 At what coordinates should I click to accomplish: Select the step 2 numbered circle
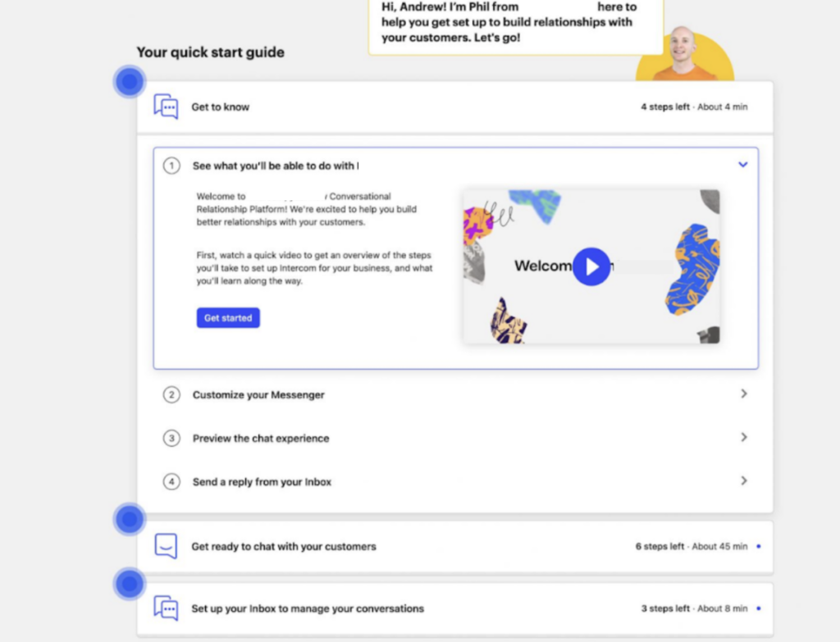[171, 394]
